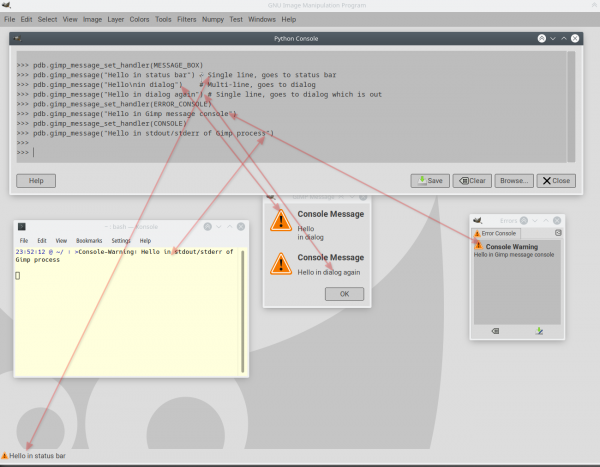The height and width of the screenshot is (467, 600).
Task: Clear the Python Console output
Action: click(472, 181)
